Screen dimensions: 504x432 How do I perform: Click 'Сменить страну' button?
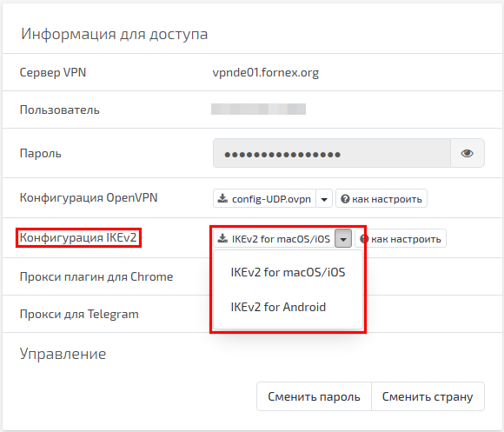pyautogui.click(x=428, y=396)
